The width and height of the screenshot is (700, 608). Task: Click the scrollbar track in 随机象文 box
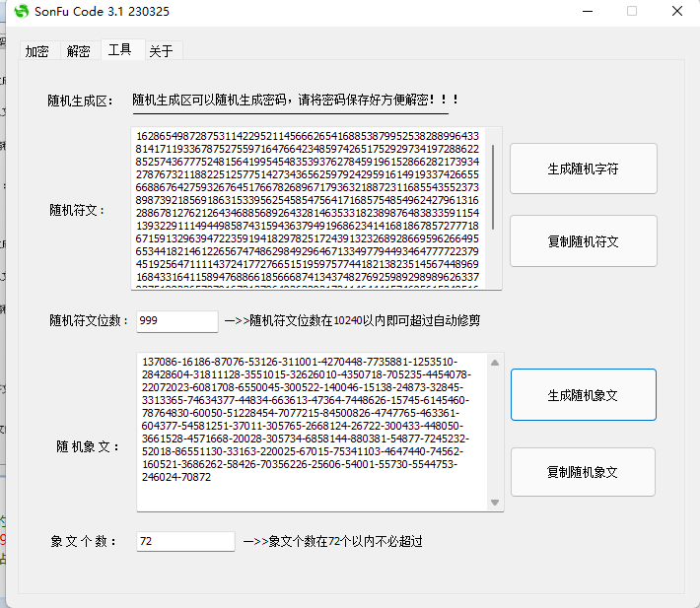pos(495,434)
